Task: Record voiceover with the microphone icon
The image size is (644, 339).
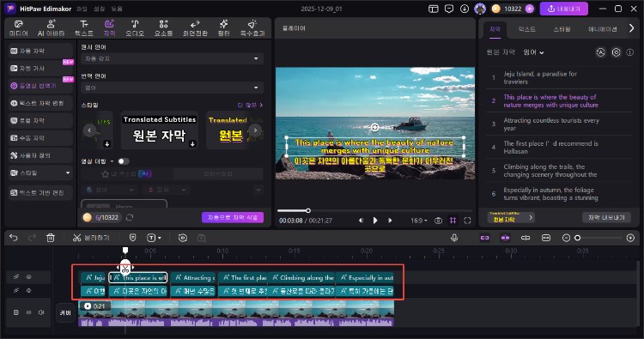Action: tap(454, 238)
